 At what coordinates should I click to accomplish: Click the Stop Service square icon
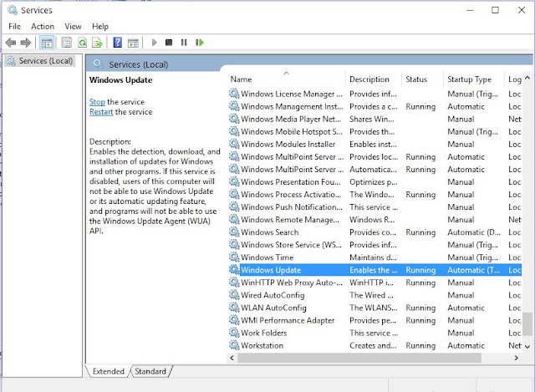(x=169, y=43)
